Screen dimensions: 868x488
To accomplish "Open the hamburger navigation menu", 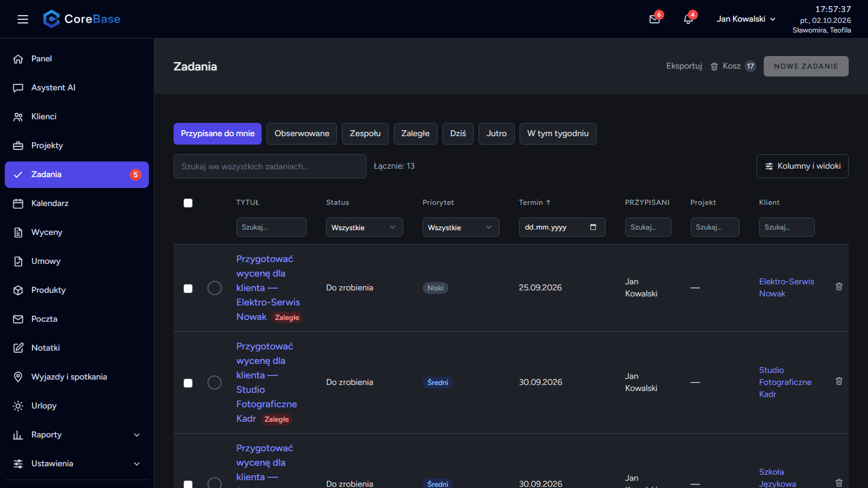I will click(x=23, y=19).
